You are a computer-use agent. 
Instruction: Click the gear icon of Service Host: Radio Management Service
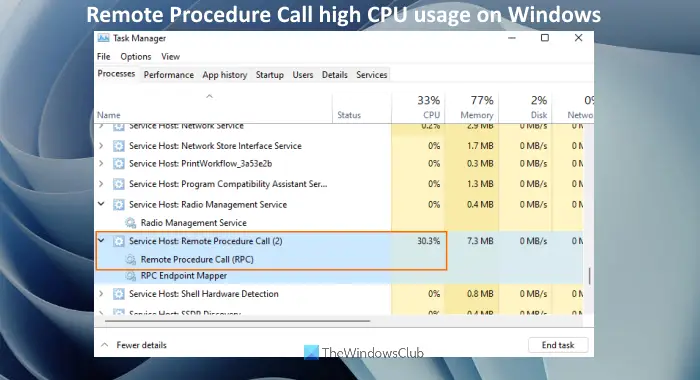[x=118, y=205]
